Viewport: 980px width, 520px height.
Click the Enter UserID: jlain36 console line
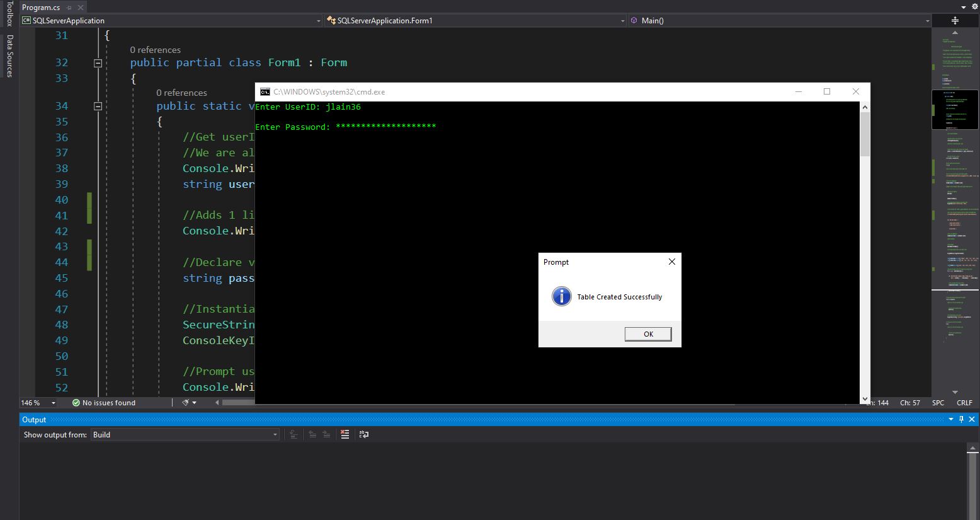pos(308,107)
